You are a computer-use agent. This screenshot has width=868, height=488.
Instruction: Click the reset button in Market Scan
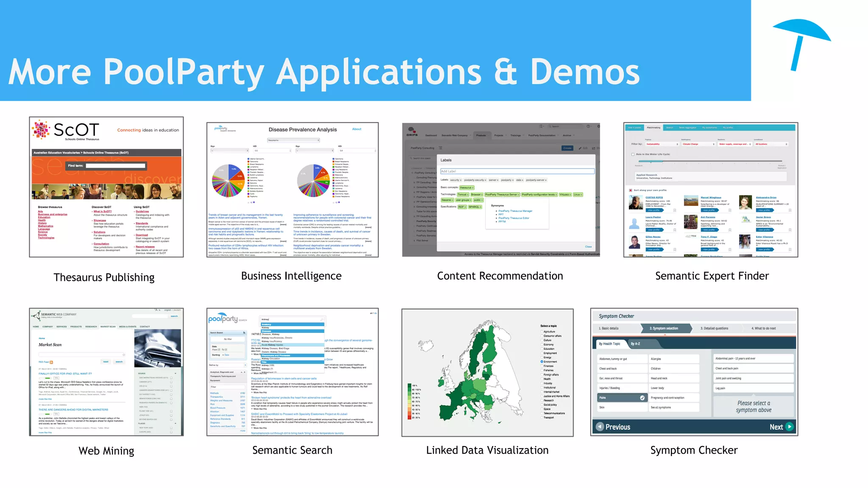pos(106,362)
